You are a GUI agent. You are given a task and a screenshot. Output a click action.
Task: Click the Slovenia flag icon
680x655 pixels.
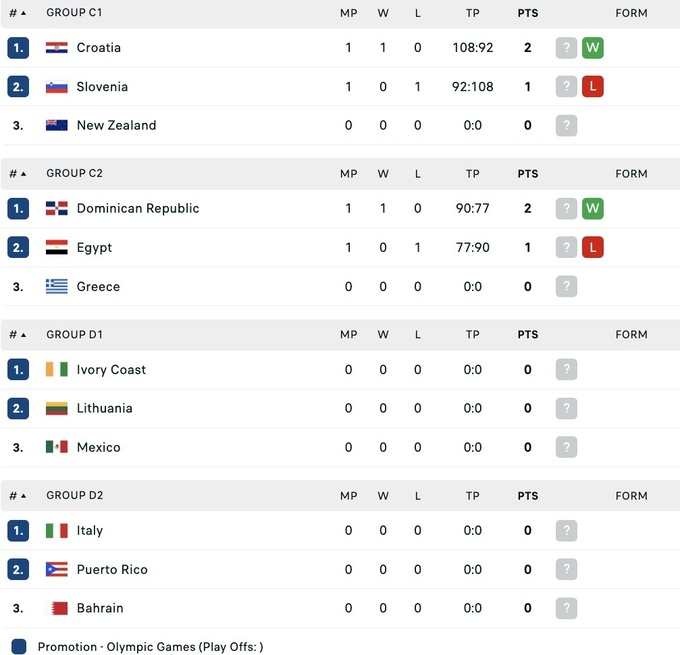(x=57, y=87)
